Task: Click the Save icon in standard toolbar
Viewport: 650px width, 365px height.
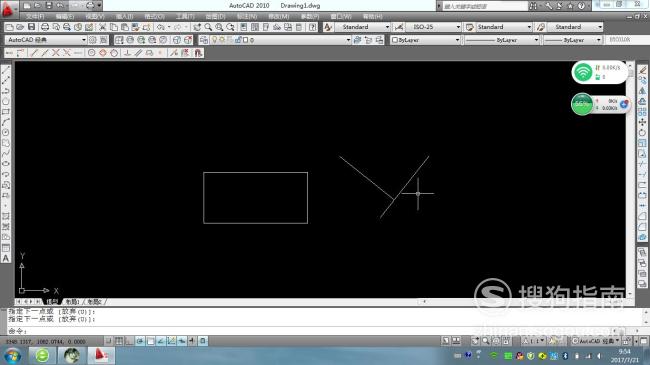Action: click(32, 27)
